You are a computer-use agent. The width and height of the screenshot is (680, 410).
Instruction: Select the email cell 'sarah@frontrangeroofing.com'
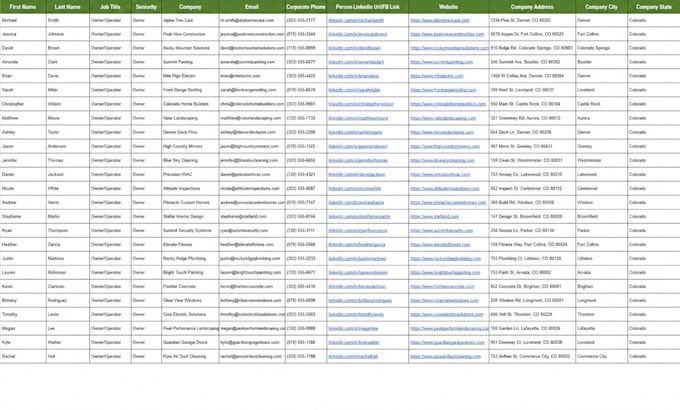pos(252,90)
